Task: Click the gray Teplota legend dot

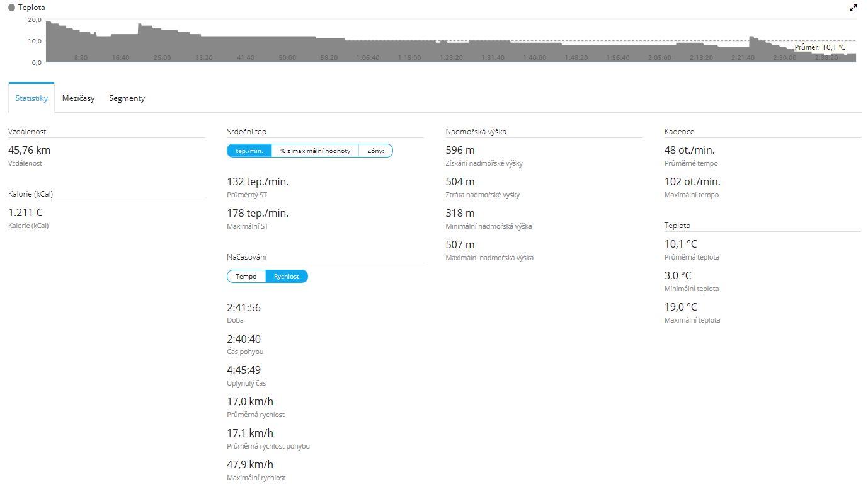Action: coord(11,8)
